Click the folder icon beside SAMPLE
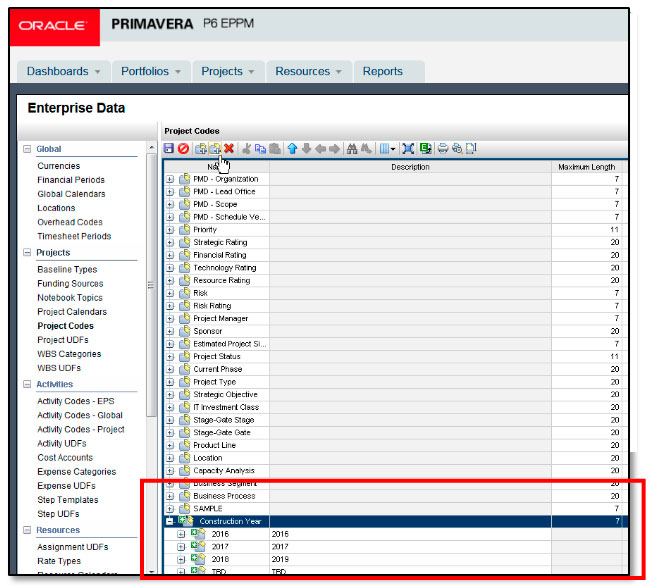 [x=184, y=508]
